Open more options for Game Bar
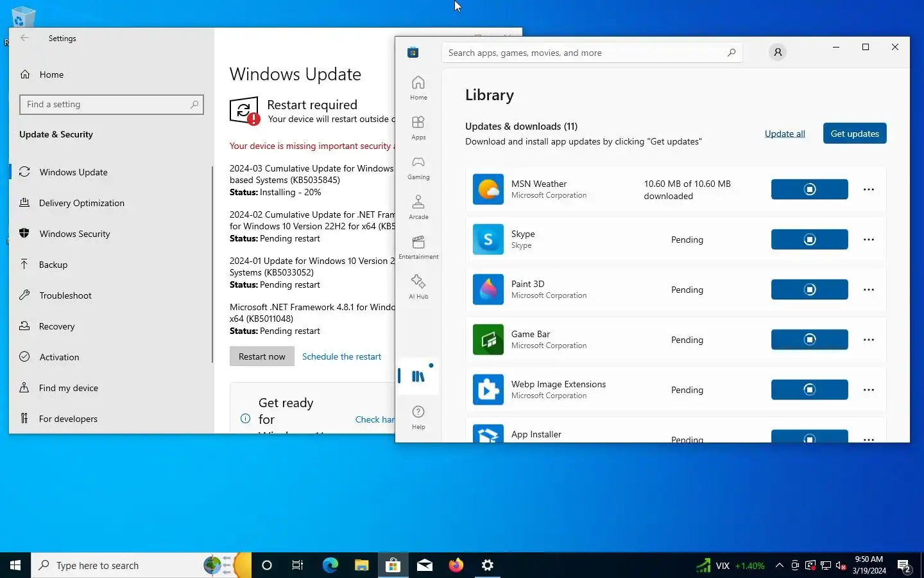This screenshot has height=578, width=924. pos(869,340)
